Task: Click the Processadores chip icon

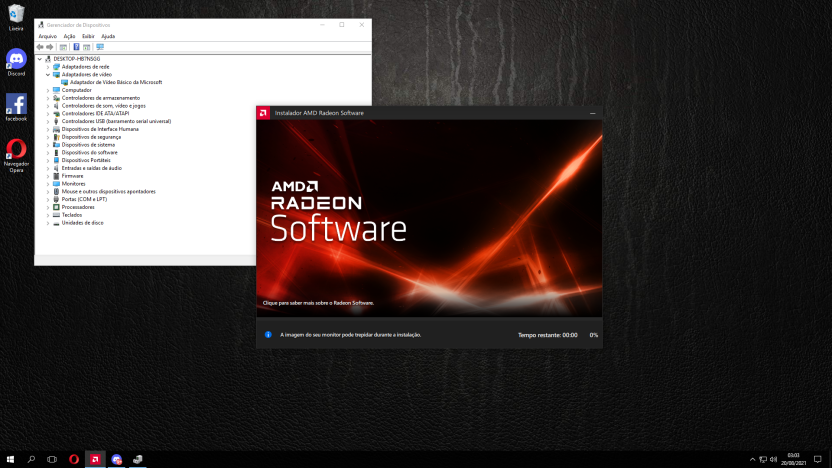Action: point(56,207)
